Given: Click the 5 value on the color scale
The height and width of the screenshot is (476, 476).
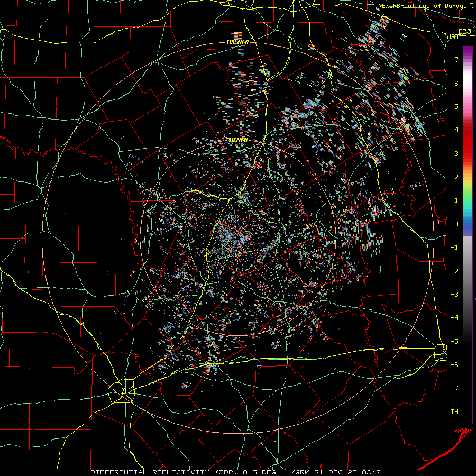Looking at the screenshot, I should pyautogui.click(x=456, y=106).
